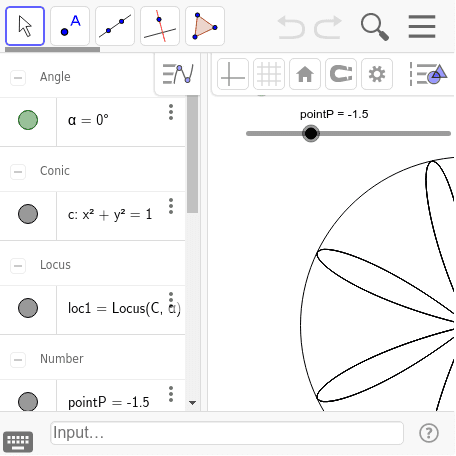Collapse the Angle group
Screen dimensions: 456x456
[x=18, y=78]
